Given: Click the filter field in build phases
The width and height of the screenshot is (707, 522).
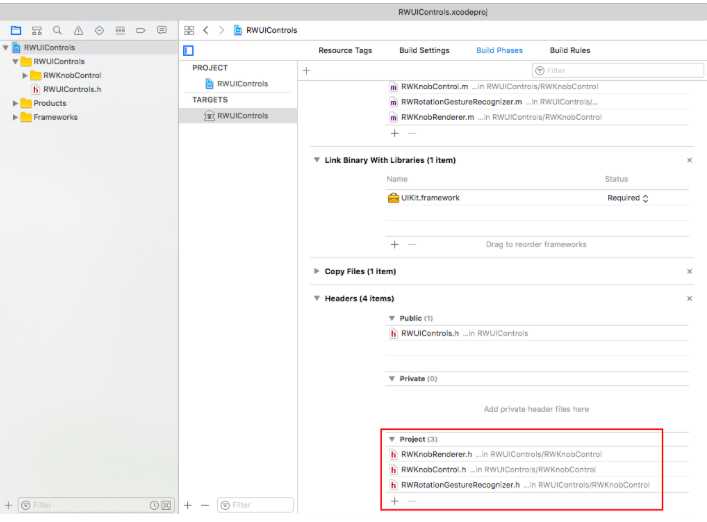Looking at the screenshot, I should [617, 70].
